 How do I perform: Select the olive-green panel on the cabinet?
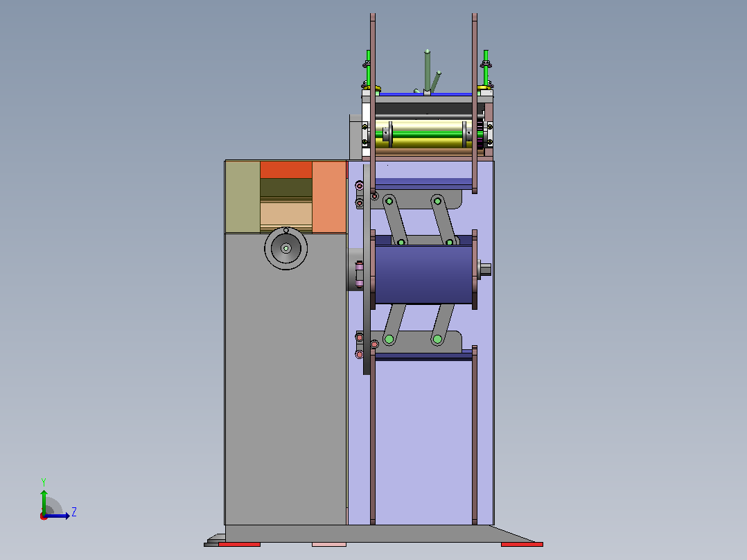[x=243, y=197]
